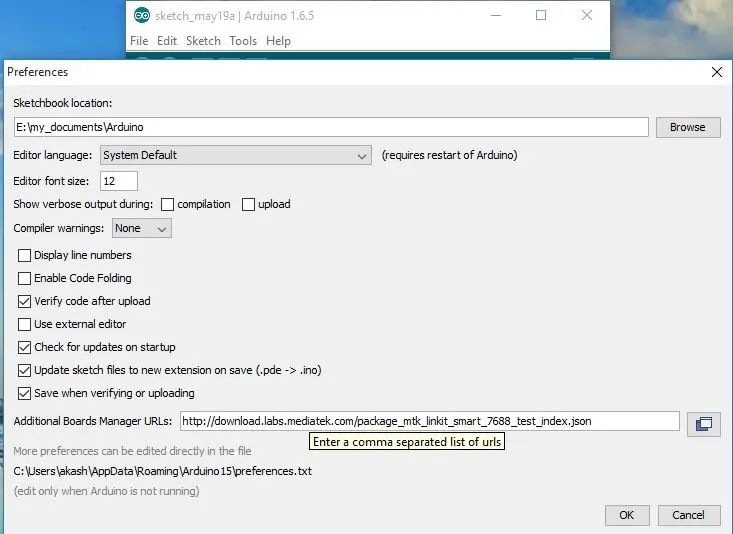
Task: Open the Edit menu in Arduino window
Action: pyautogui.click(x=167, y=41)
